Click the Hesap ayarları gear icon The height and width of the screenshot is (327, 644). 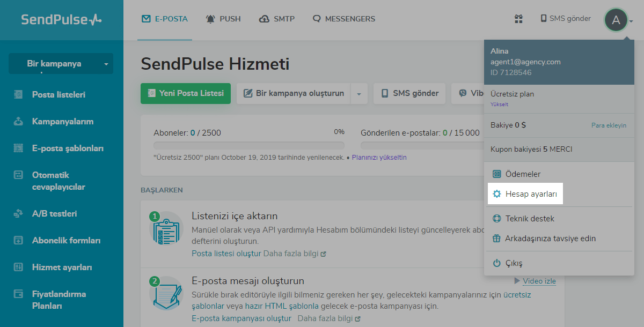coord(497,194)
